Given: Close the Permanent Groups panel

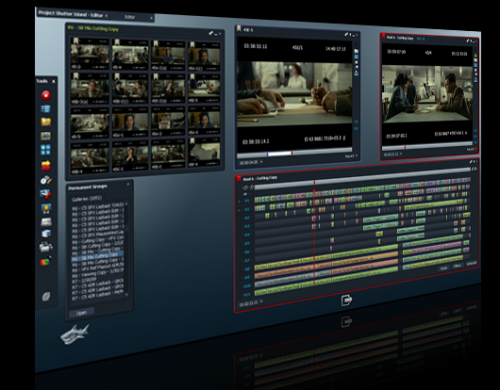Looking at the screenshot, I should pyautogui.click(x=128, y=184).
